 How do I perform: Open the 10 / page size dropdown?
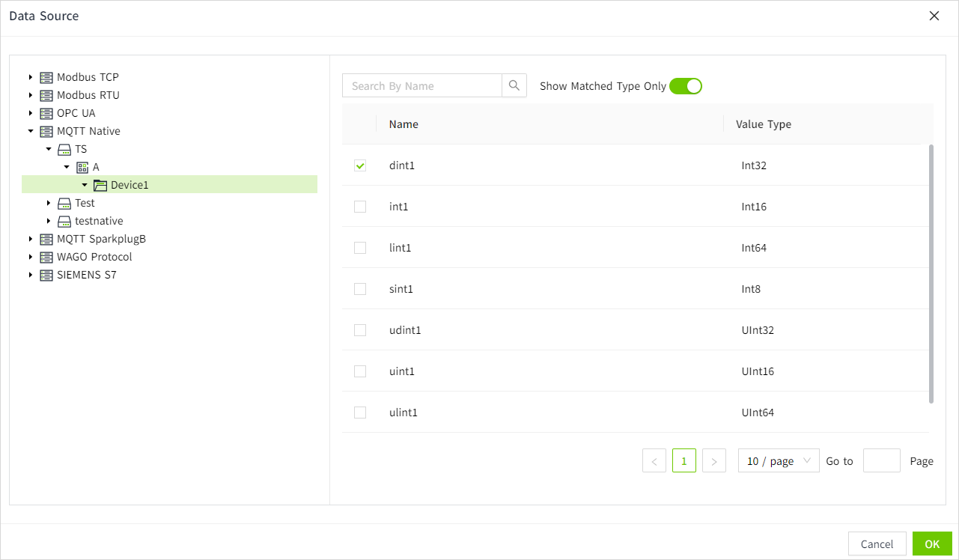pyautogui.click(x=779, y=461)
